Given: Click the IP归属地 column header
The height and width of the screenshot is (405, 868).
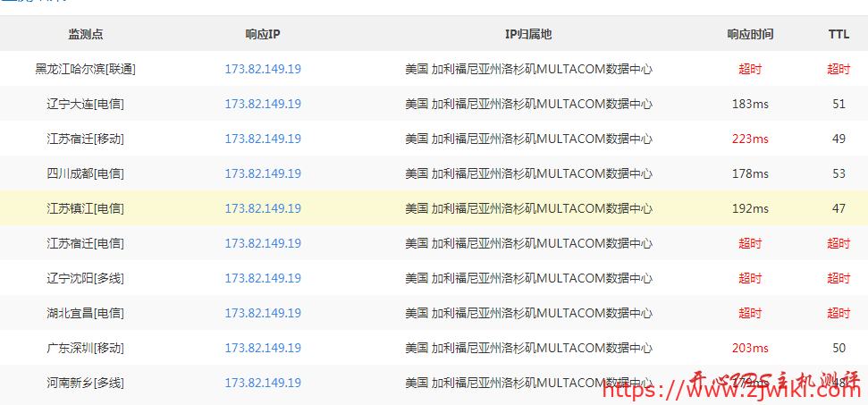Looking at the screenshot, I should click(528, 34).
